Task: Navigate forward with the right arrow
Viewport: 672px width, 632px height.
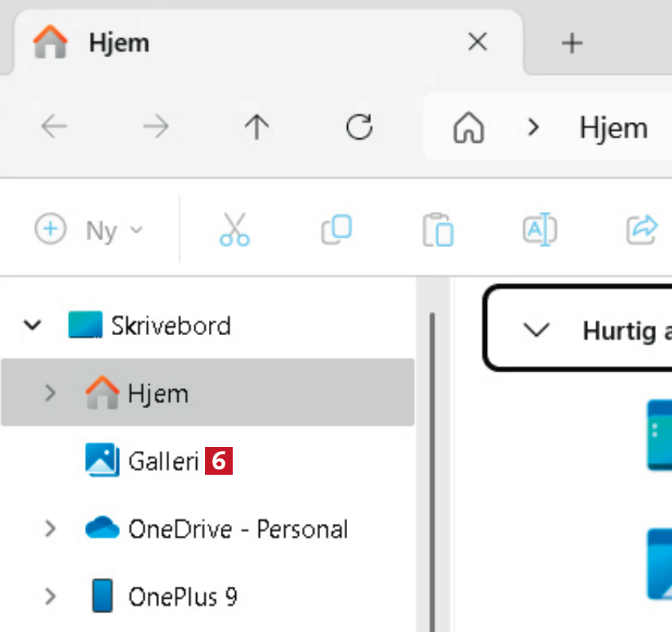Action: 156,127
